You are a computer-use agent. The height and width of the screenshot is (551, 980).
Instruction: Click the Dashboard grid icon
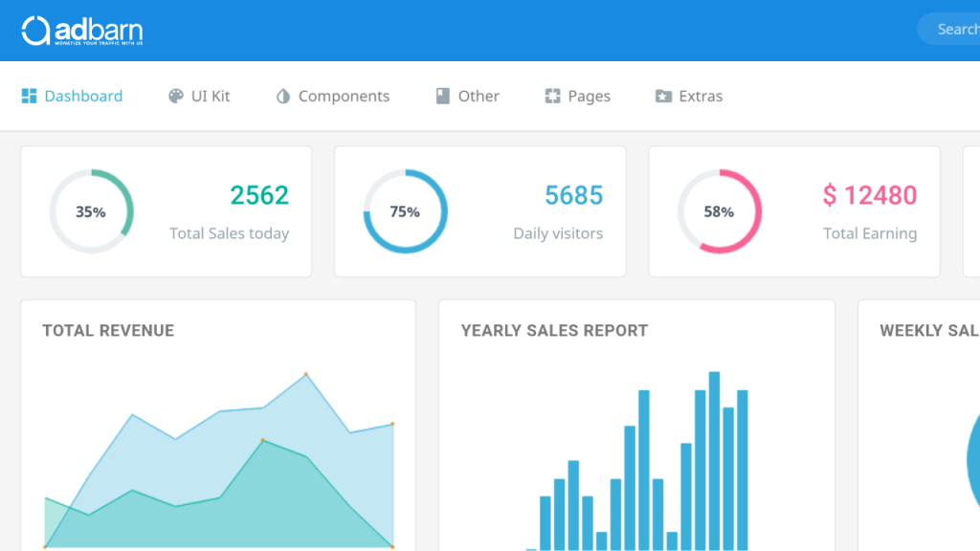point(29,96)
